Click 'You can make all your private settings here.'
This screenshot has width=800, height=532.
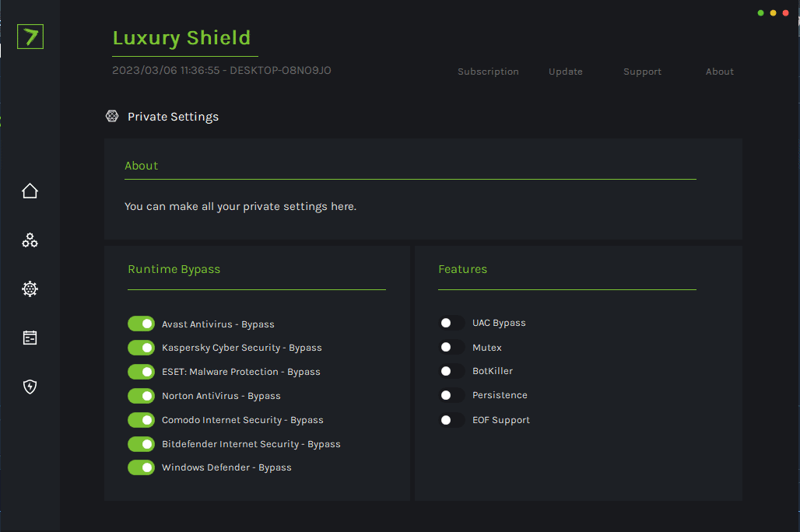tap(240, 207)
